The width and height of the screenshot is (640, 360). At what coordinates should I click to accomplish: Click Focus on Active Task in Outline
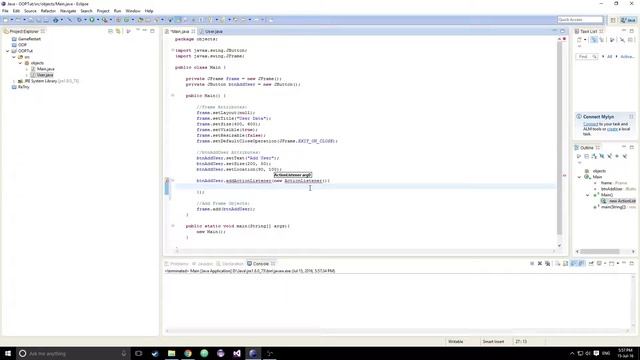pos(578,156)
